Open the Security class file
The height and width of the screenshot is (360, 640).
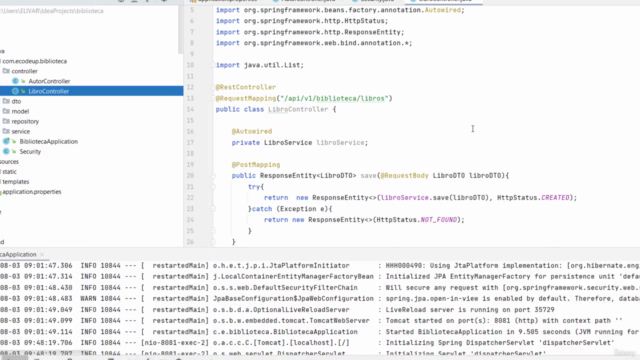(30, 151)
